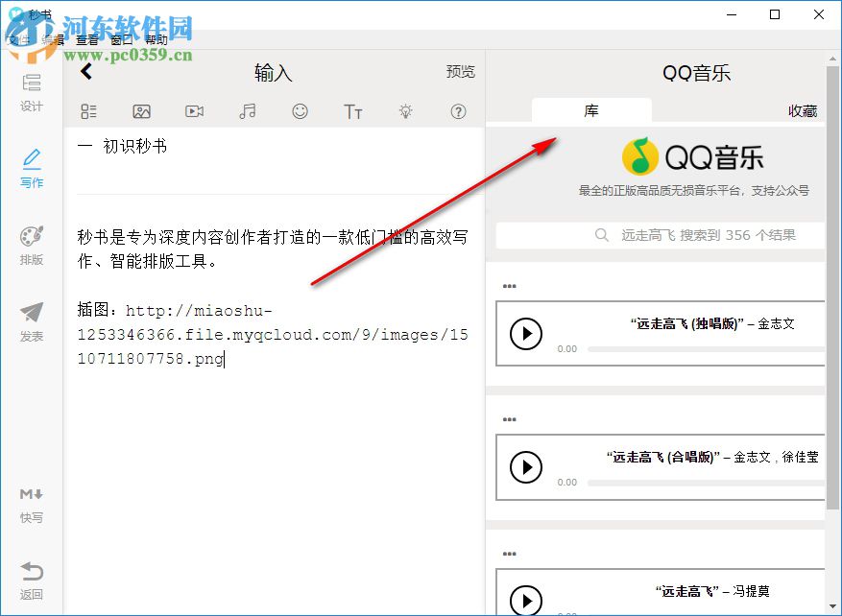Viewport: 842px width, 616px height.
Task: Open the text formatting Tt tool
Action: click(x=352, y=111)
